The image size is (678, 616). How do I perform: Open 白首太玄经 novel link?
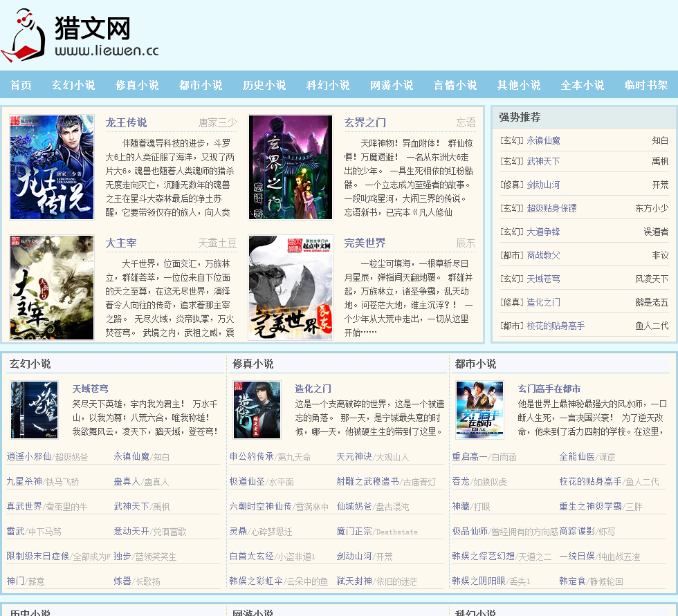(x=251, y=557)
